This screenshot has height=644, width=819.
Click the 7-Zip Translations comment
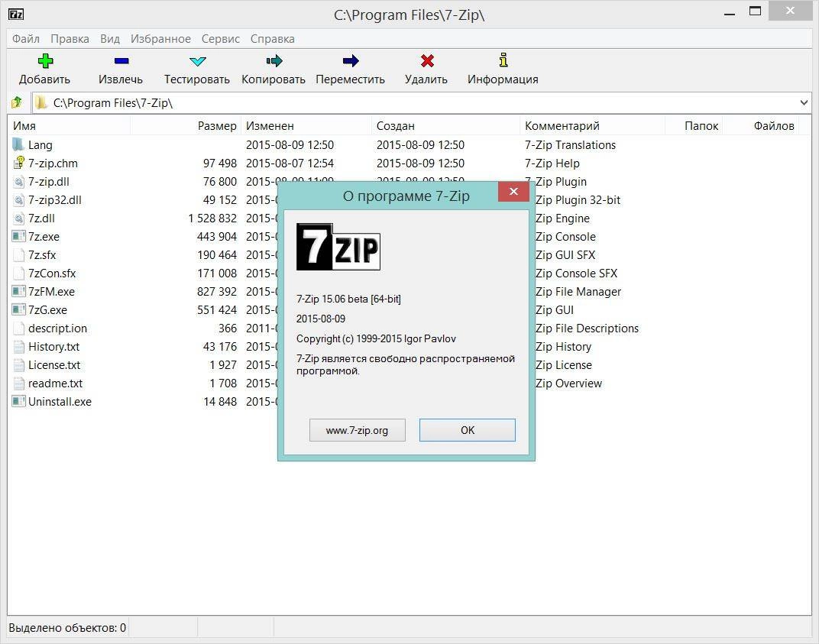571,144
